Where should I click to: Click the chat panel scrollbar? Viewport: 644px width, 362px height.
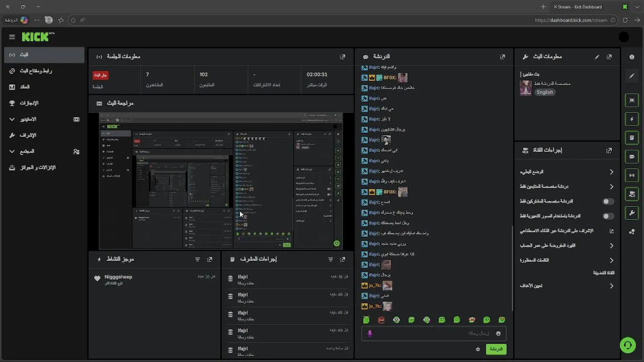pyautogui.click(x=512, y=269)
